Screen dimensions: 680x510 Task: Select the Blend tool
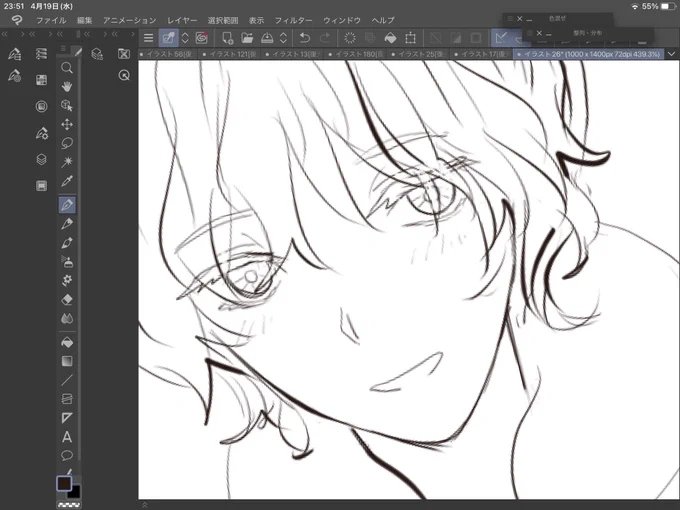click(x=67, y=319)
